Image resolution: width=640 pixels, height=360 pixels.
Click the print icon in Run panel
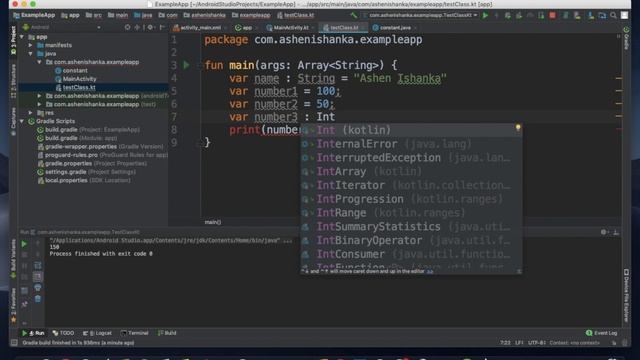pyautogui.click(x=38, y=288)
